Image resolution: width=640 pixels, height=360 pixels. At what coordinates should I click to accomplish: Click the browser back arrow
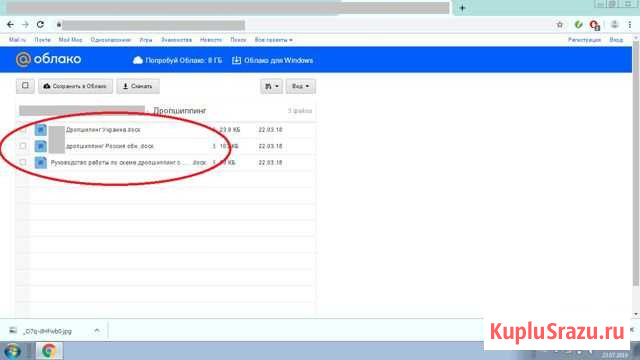pyautogui.click(x=10, y=25)
